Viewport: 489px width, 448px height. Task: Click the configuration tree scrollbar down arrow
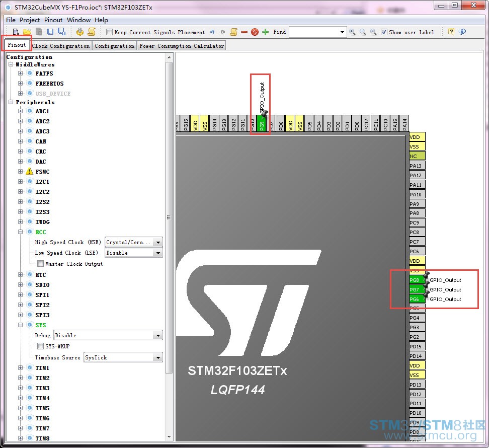(x=169, y=437)
